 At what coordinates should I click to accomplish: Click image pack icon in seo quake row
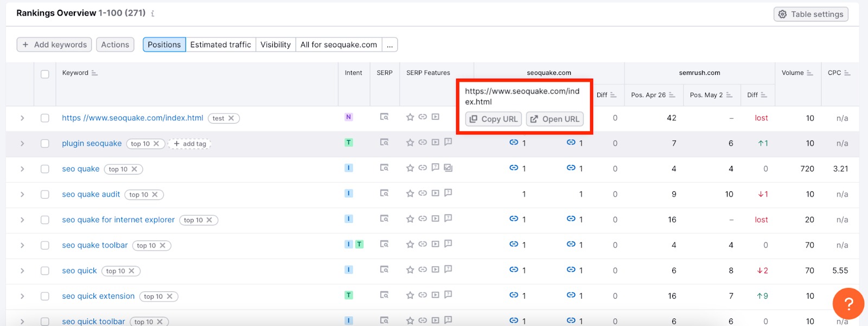(x=448, y=168)
